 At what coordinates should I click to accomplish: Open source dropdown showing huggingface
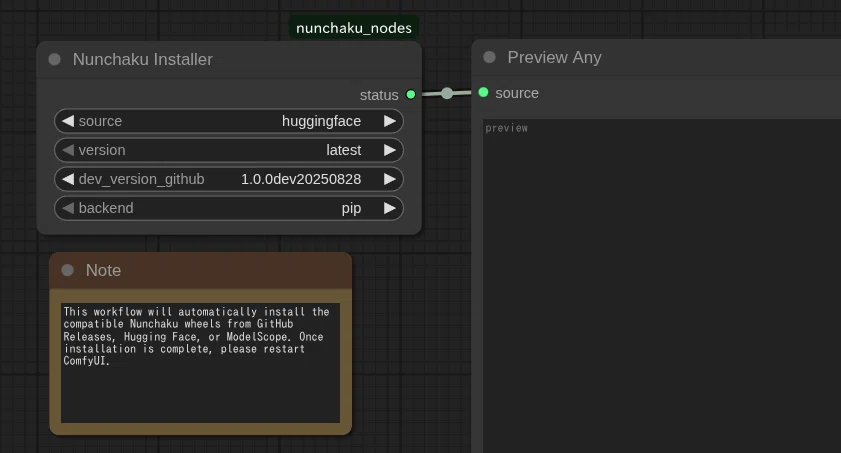(229, 121)
